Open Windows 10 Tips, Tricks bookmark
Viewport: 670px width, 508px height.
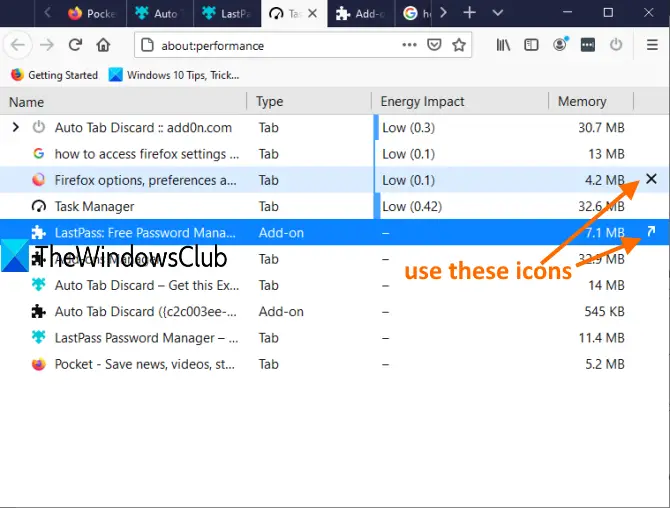point(174,75)
